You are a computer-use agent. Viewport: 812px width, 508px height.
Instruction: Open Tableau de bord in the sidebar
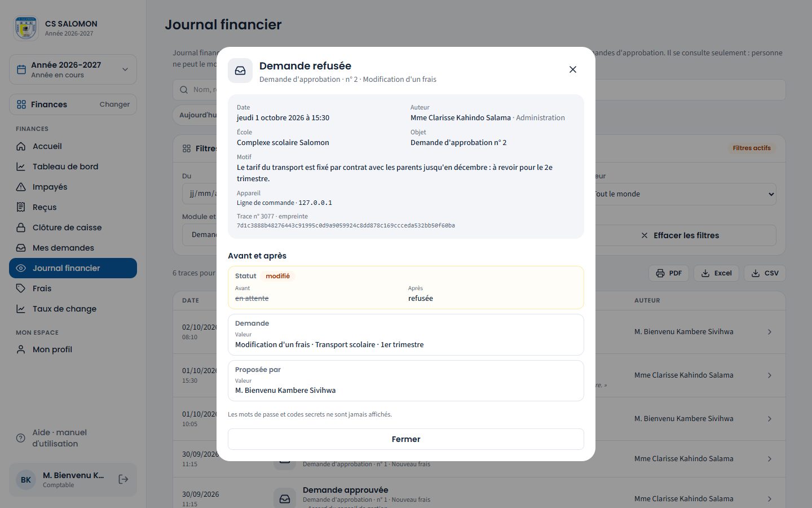click(x=73, y=167)
